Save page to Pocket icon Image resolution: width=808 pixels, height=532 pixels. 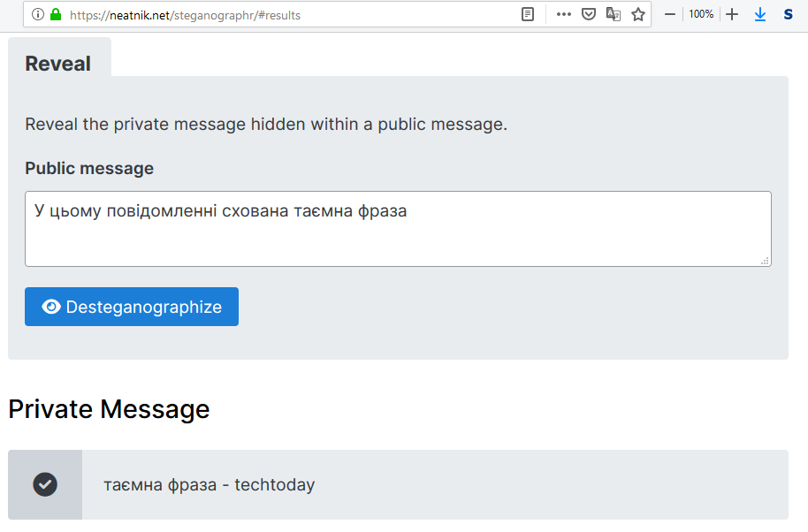coord(588,15)
